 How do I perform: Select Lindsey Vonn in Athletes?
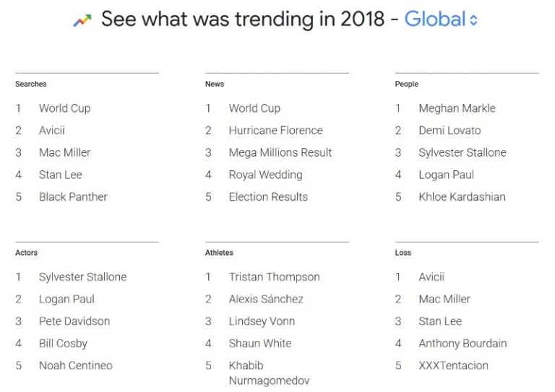pyautogui.click(x=262, y=321)
